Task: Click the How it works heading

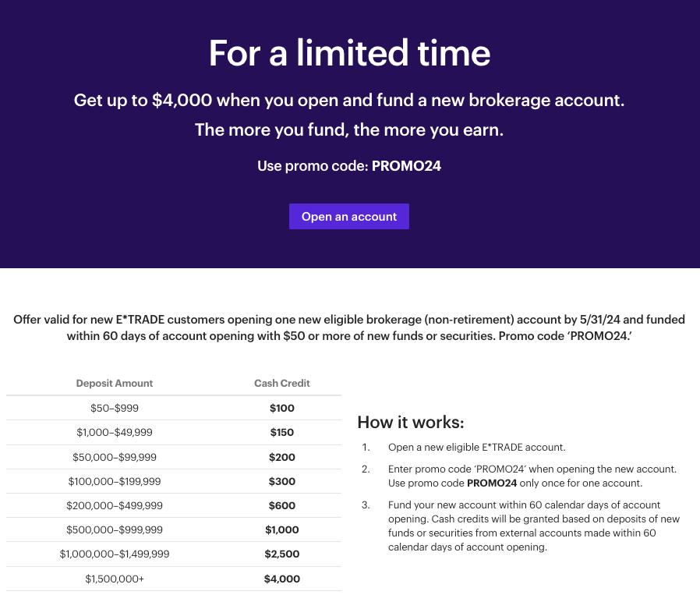Action: point(411,423)
